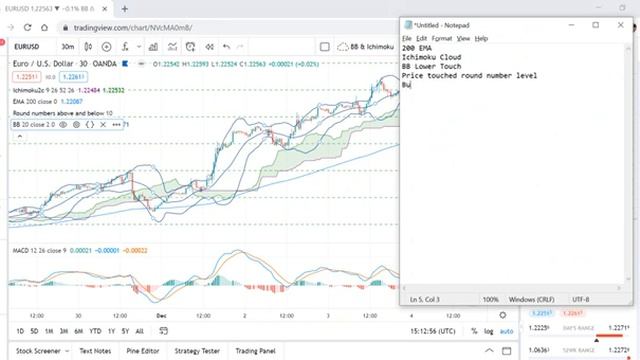The width and height of the screenshot is (640, 360).
Task: Set range to YTD
Action: pyautogui.click(x=95, y=331)
